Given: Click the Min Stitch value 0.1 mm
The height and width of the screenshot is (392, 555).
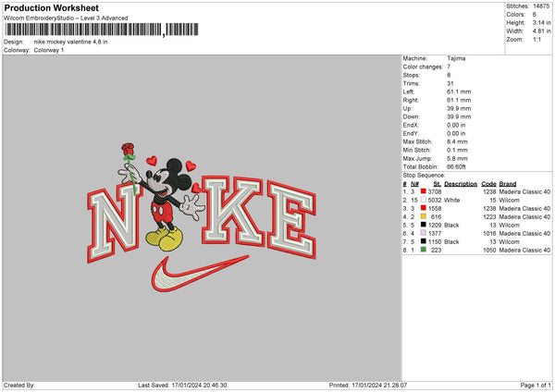Looking at the screenshot, I should (x=457, y=150).
